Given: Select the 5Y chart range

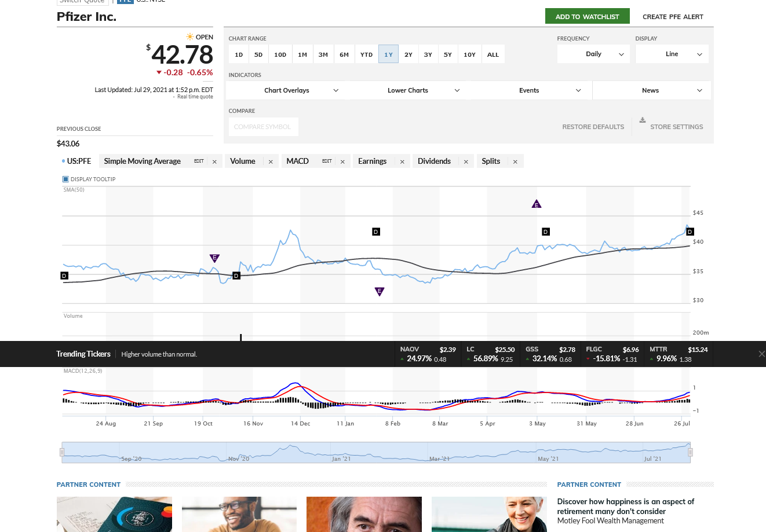Looking at the screenshot, I should click(x=448, y=54).
